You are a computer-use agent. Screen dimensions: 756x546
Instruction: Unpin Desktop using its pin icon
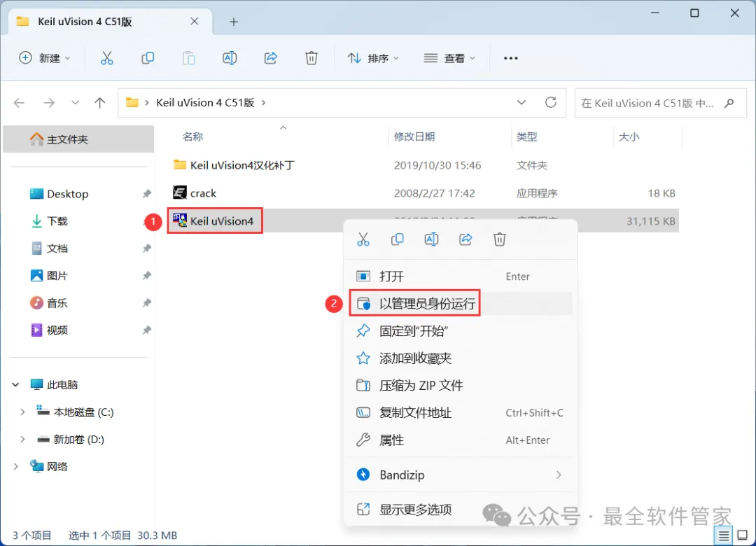tap(146, 194)
